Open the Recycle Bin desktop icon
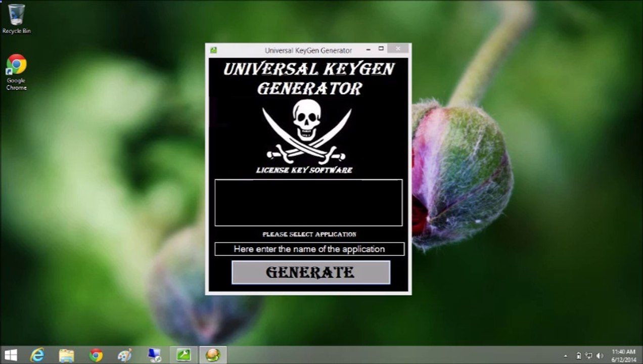 click(x=17, y=19)
